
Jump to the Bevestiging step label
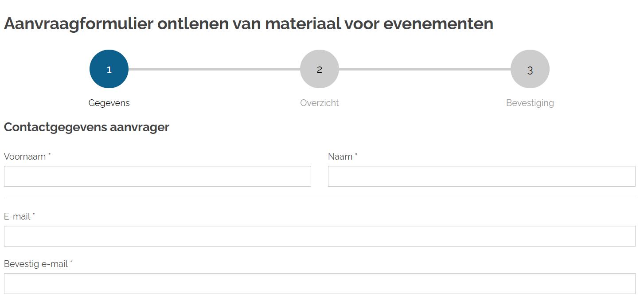(530, 103)
